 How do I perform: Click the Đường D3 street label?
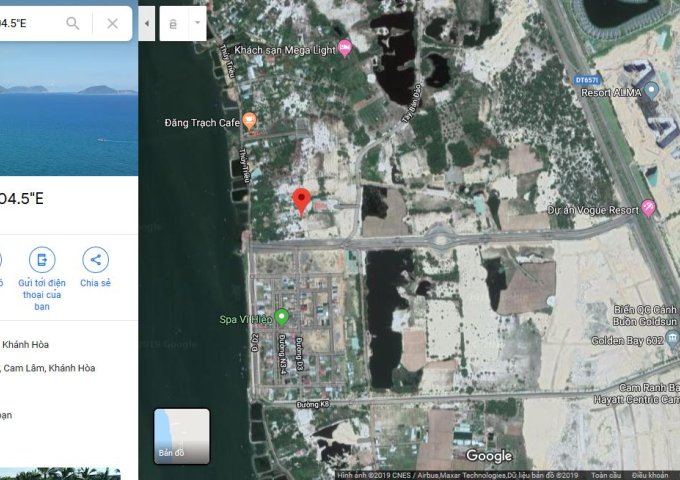(299, 353)
